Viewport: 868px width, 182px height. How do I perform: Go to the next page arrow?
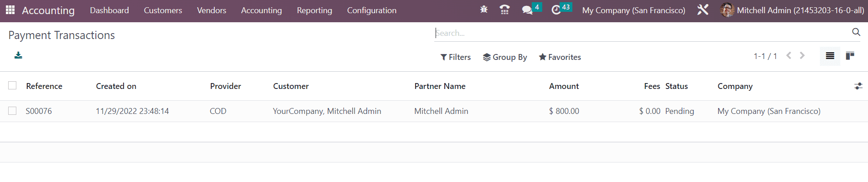click(x=802, y=55)
